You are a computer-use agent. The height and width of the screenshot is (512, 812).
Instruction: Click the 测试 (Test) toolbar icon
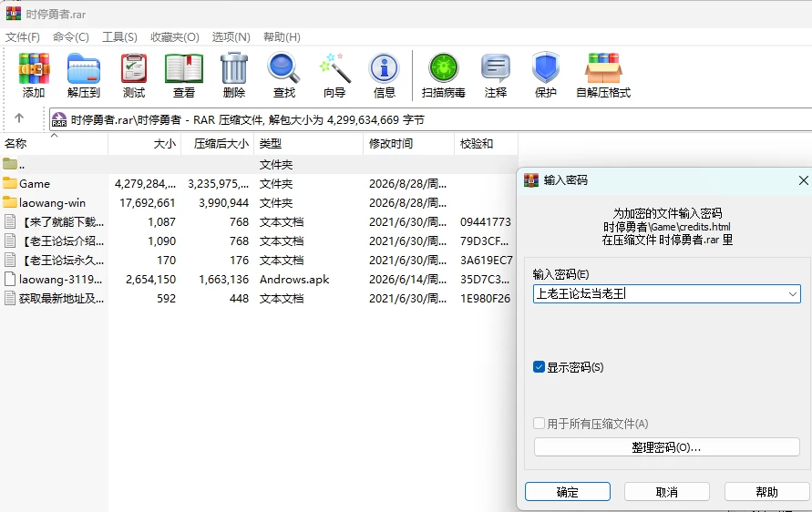[134, 68]
